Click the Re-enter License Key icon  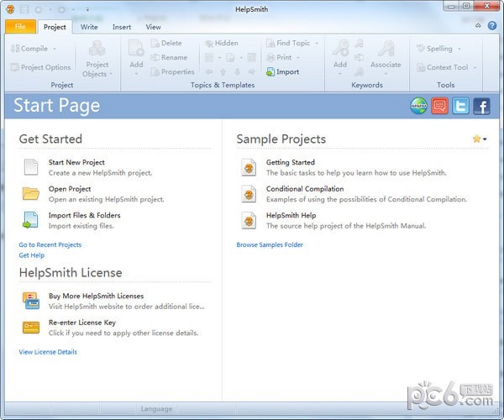pyautogui.click(x=31, y=328)
